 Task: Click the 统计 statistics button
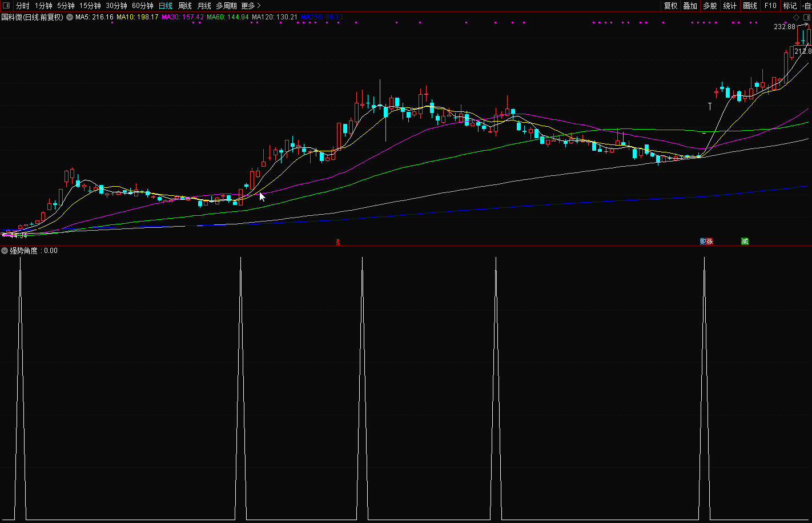point(730,6)
